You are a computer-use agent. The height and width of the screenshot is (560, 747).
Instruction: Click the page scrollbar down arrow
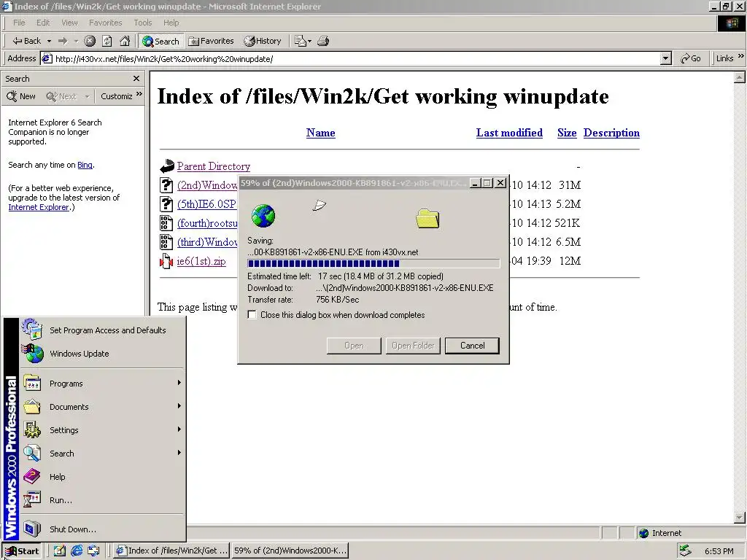point(740,517)
